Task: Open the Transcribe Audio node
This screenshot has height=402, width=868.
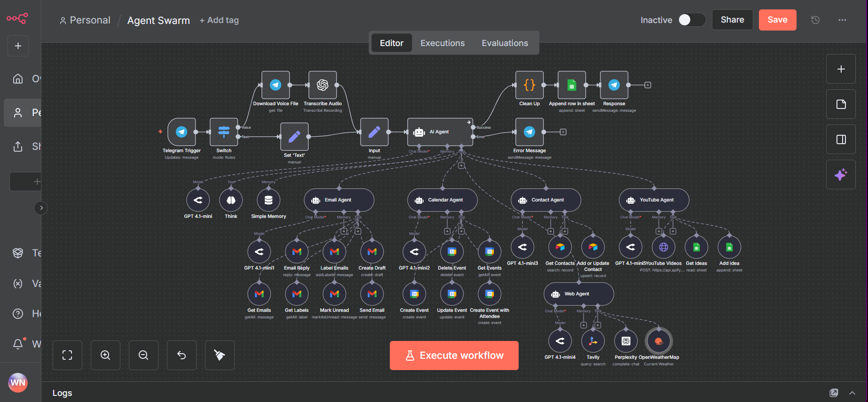Action: 323,85
